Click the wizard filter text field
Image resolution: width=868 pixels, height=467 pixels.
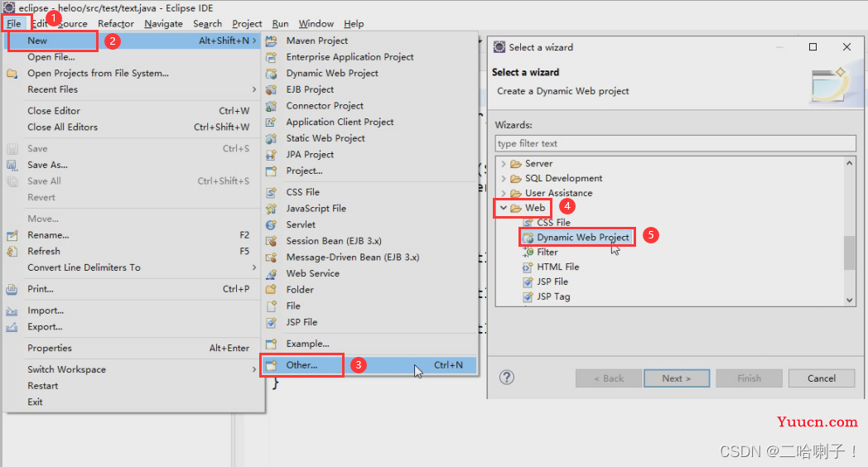[x=675, y=143]
